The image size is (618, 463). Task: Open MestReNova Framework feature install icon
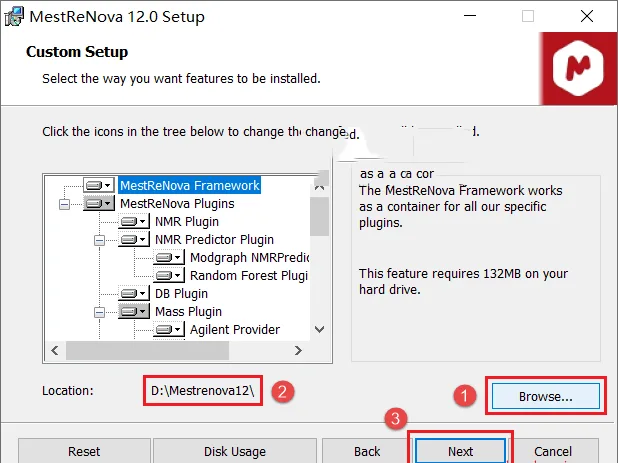tap(99, 185)
